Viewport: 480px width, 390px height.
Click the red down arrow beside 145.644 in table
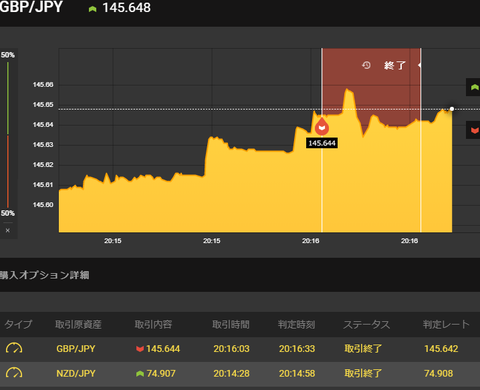[140, 349]
